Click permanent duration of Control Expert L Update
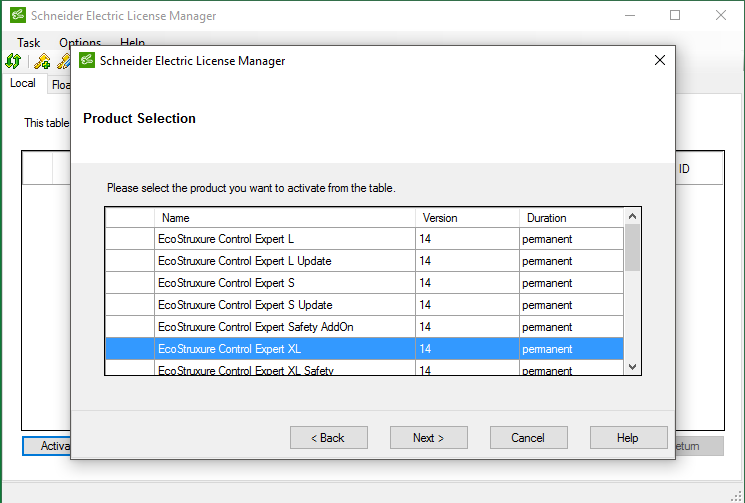 point(571,261)
